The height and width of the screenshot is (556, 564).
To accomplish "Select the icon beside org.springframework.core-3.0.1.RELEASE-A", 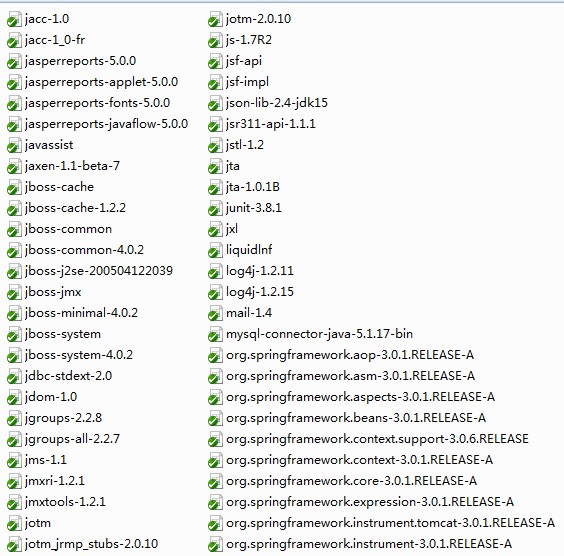I will [215, 482].
